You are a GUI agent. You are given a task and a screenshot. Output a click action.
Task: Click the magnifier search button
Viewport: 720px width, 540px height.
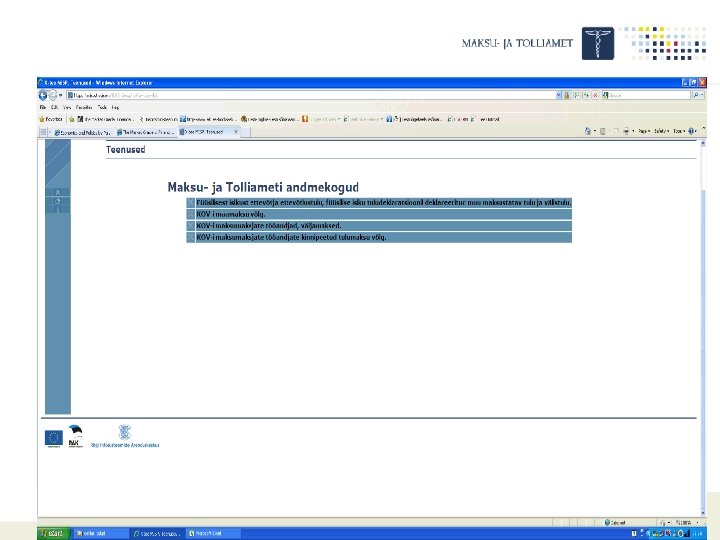(696, 95)
